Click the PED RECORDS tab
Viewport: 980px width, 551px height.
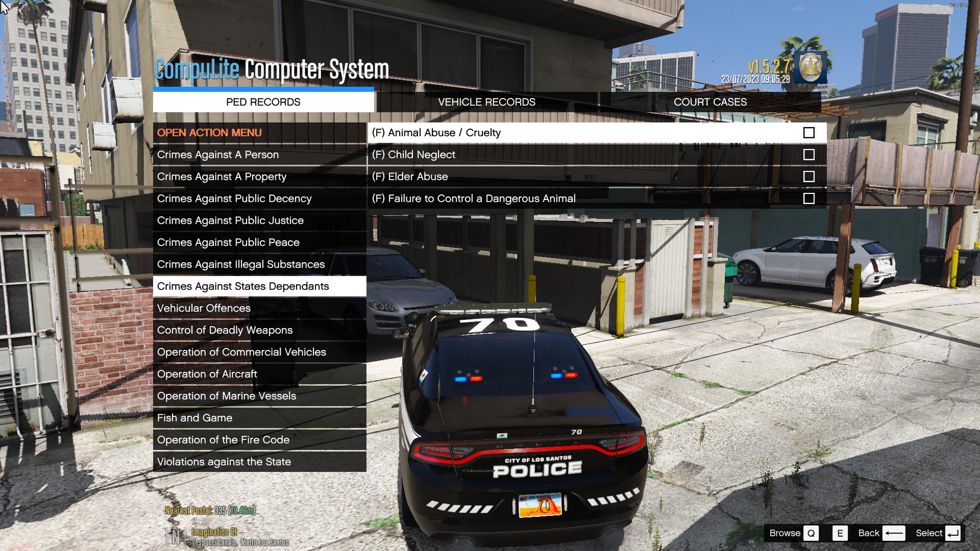[x=263, y=102]
